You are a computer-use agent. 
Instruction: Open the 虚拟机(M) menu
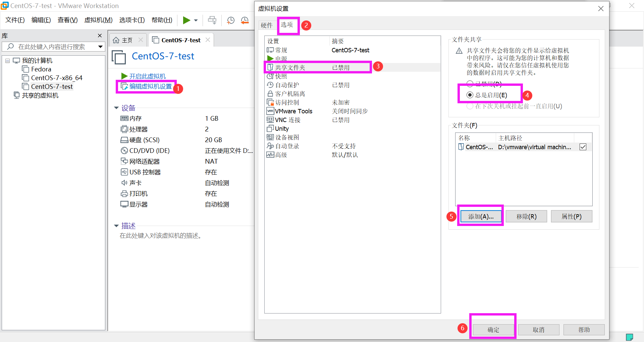click(x=98, y=20)
